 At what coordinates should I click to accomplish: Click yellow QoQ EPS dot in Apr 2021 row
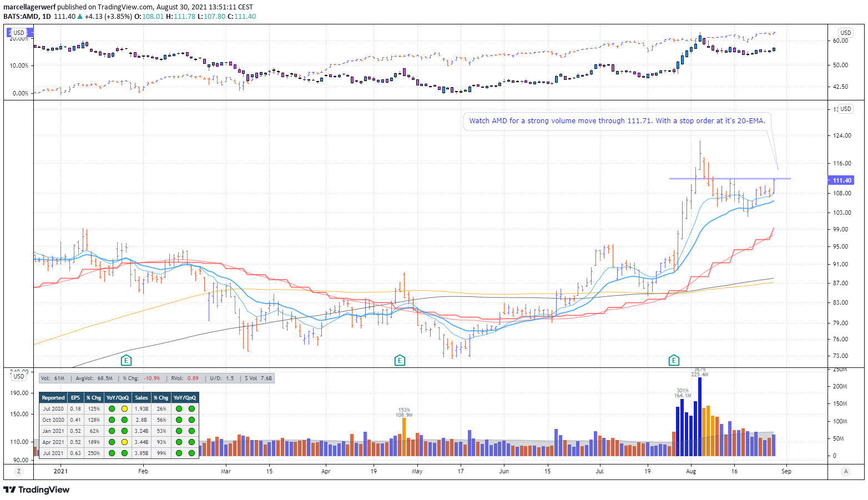[x=124, y=442]
